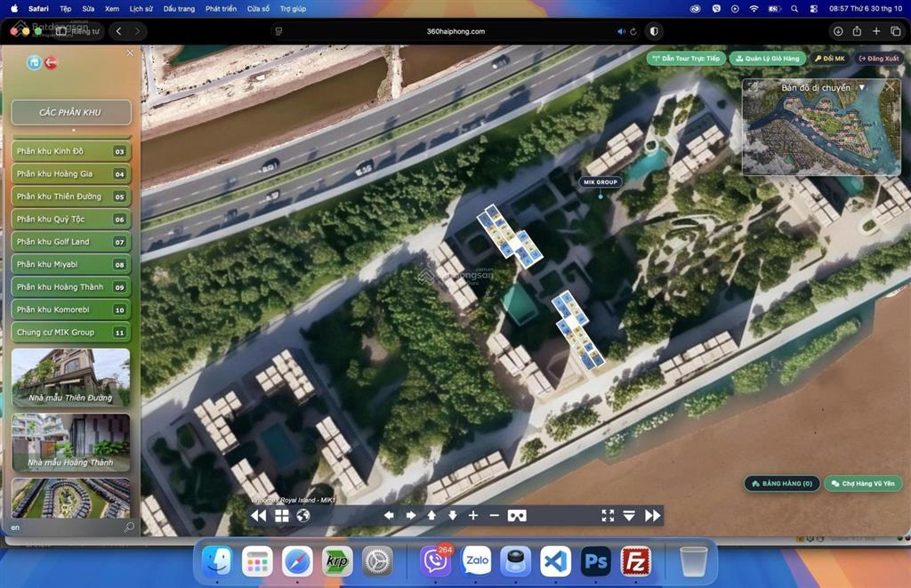
Task: Click the MIK GROUP hotspot label
Action: [x=601, y=181]
